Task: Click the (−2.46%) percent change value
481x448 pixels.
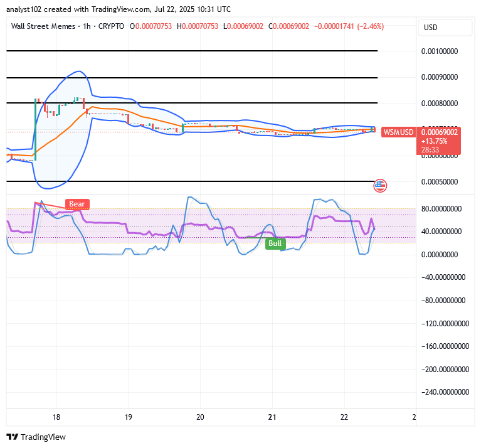Action: click(371, 26)
